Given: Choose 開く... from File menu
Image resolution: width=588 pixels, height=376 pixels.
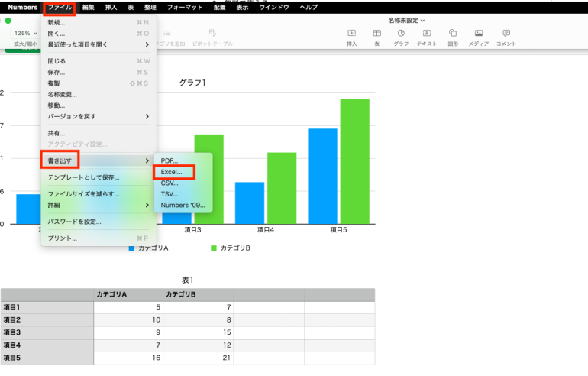Looking at the screenshot, I should (x=99, y=34).
